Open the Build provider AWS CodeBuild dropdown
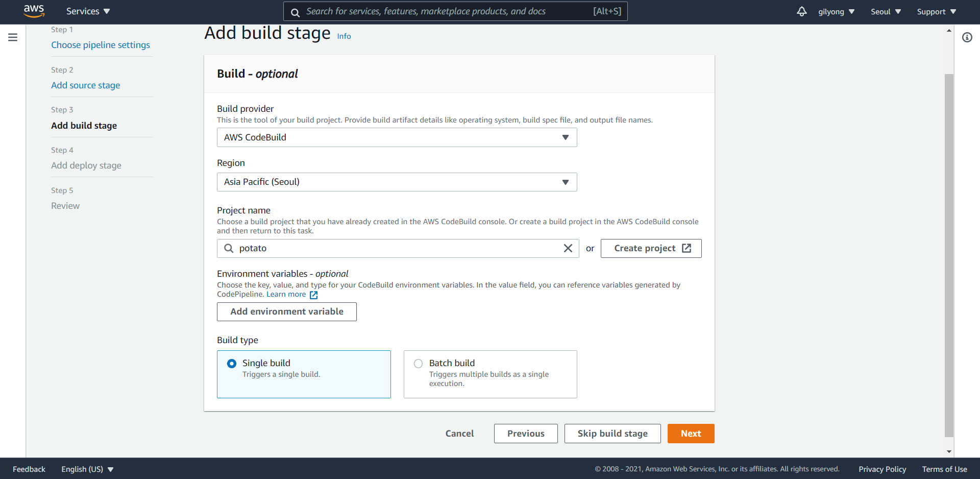This screenshot has height=479, width=980. (x=397, y=137)
